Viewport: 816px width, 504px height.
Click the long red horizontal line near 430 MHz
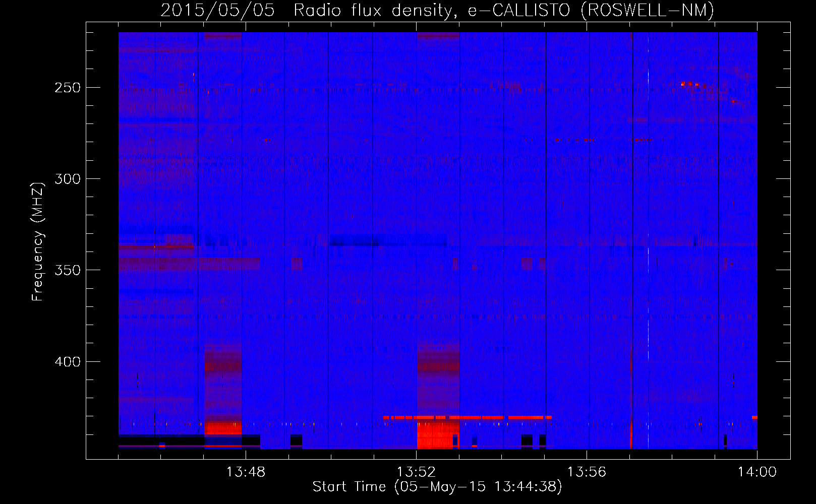(x=467, y=417)
